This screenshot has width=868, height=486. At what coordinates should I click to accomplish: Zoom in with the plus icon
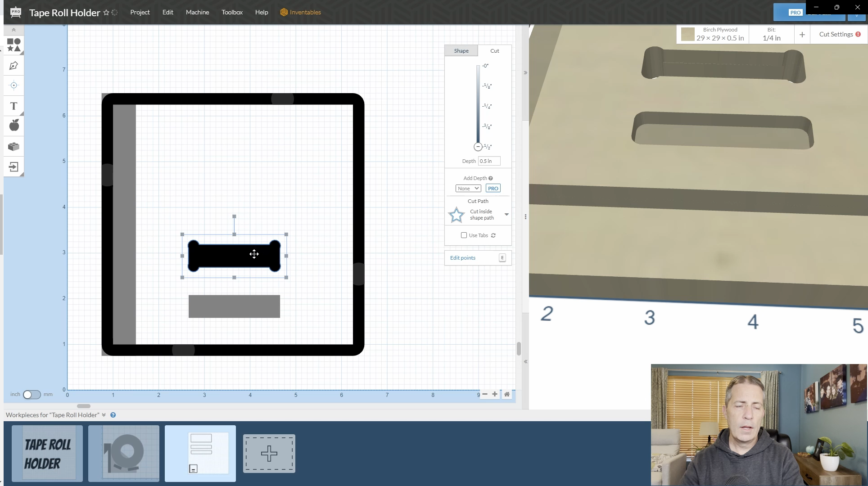pos(495,394)
